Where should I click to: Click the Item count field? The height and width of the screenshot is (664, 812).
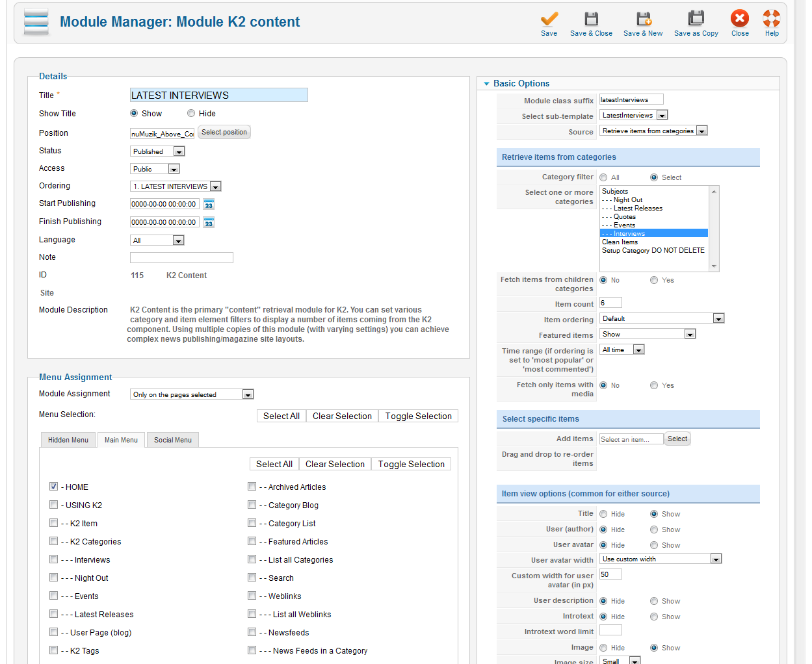pyautogui.click(x=610, y=303)
